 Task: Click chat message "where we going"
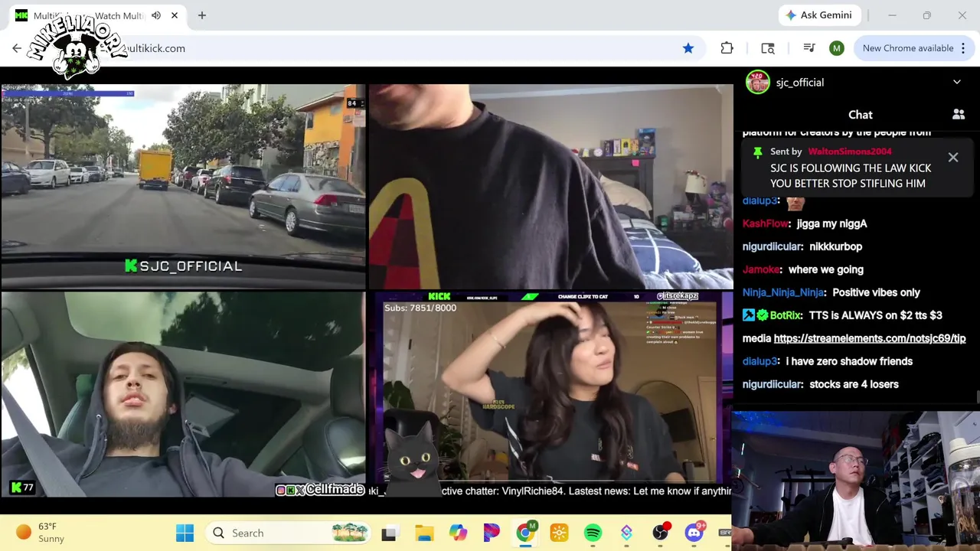coord(825,269)
